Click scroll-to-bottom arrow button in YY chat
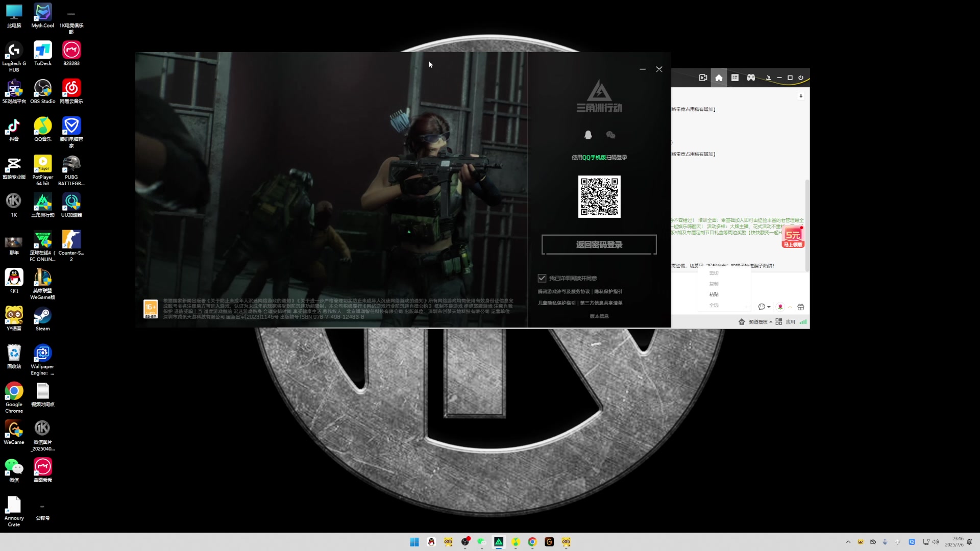This screenshot has height=551, width=980. (x=801, y=96)
